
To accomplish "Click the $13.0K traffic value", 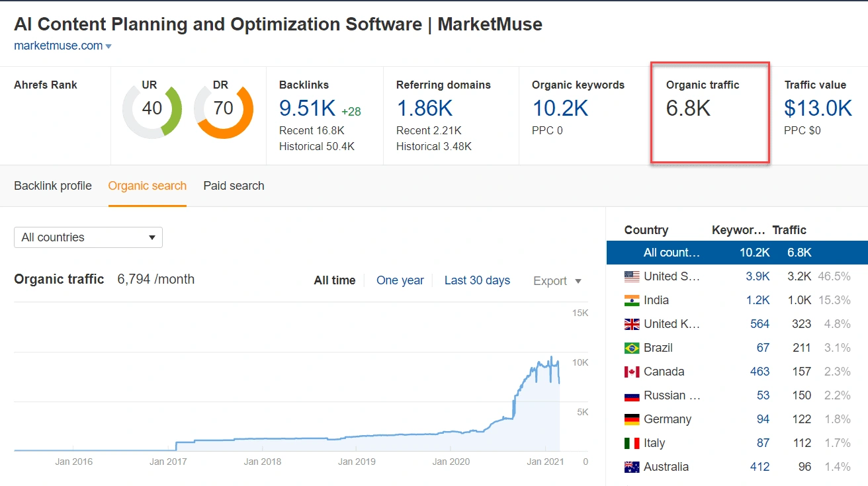I will (x=818, y=108).
